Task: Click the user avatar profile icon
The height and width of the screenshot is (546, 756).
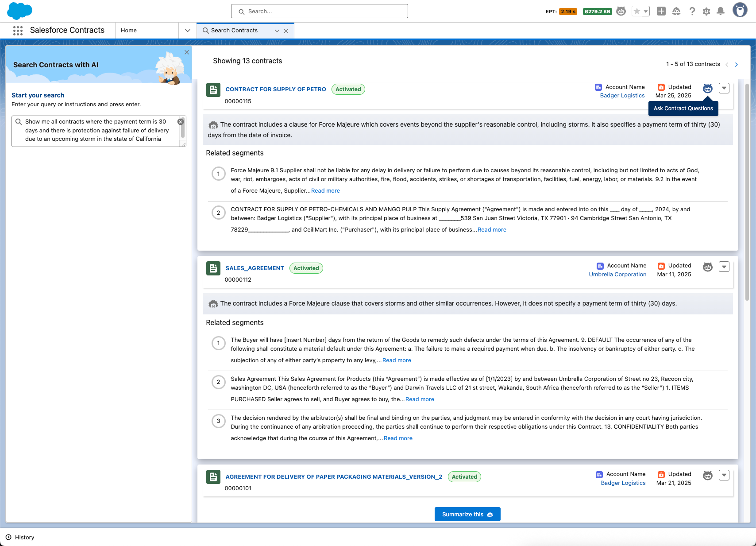Action: click(x=740, y=10)
